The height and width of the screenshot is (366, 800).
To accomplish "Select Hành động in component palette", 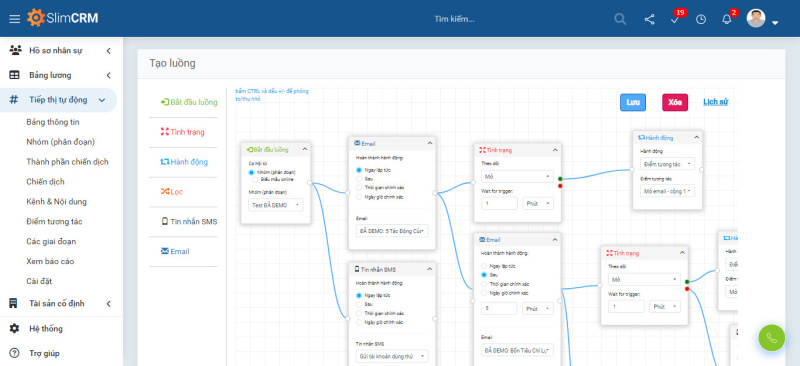I will 184,162.
